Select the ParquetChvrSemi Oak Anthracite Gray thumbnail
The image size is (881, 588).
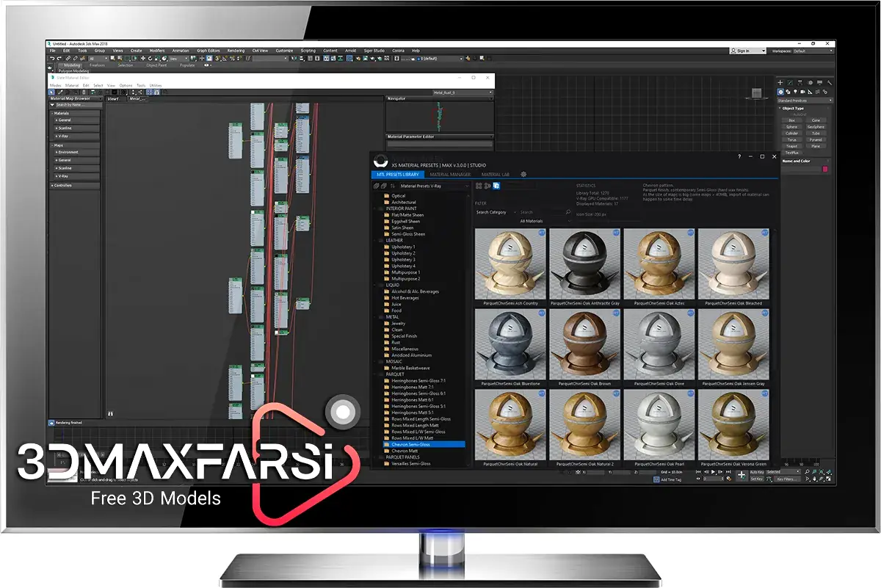(x=584, y=264)
